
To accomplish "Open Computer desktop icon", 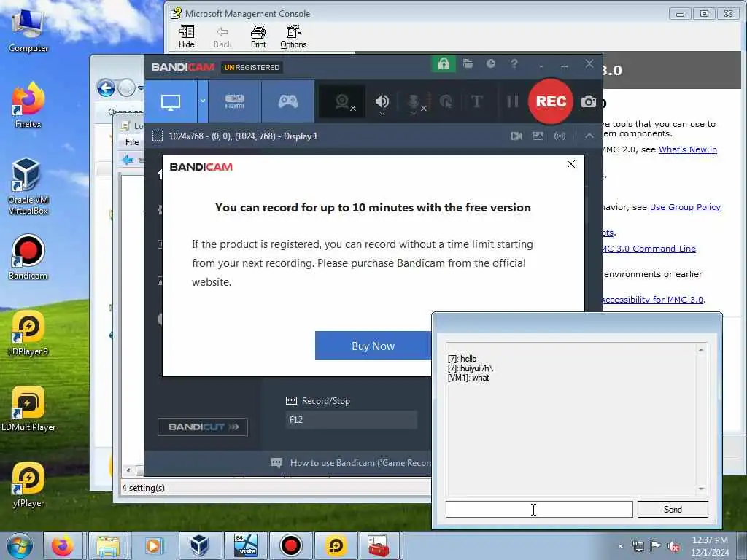I will 28,31.
